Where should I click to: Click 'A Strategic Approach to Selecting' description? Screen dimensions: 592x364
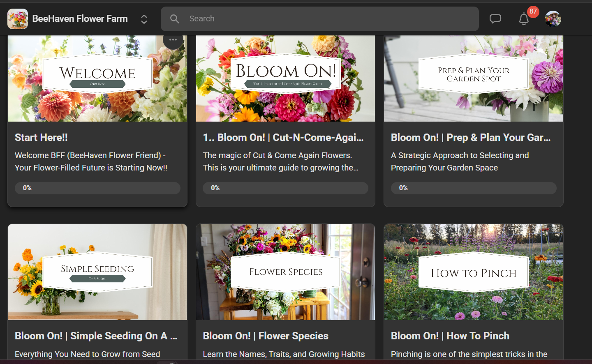tap(460, 161)
